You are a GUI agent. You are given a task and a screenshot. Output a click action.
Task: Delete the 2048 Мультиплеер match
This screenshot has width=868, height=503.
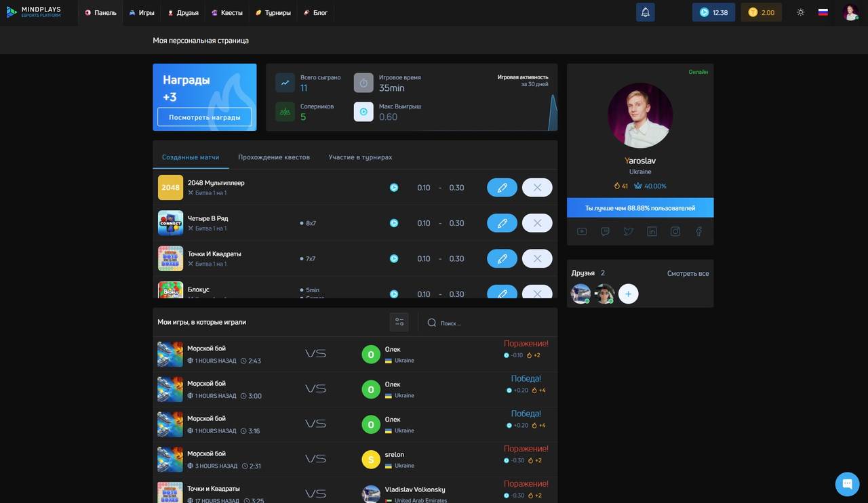tap(537, 188)
